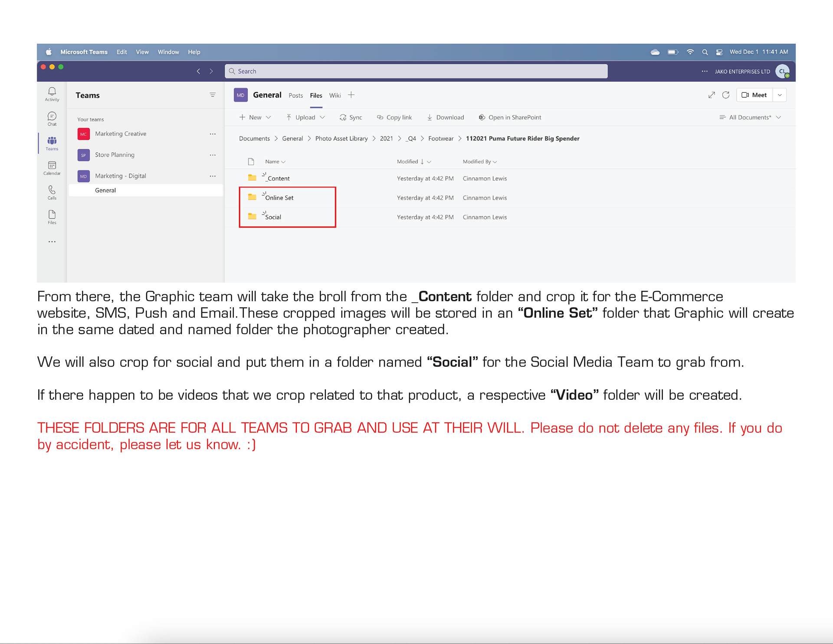Go to _Q4 in the breadcrumb
Screen dimensions: 833x644
(411, 138)
